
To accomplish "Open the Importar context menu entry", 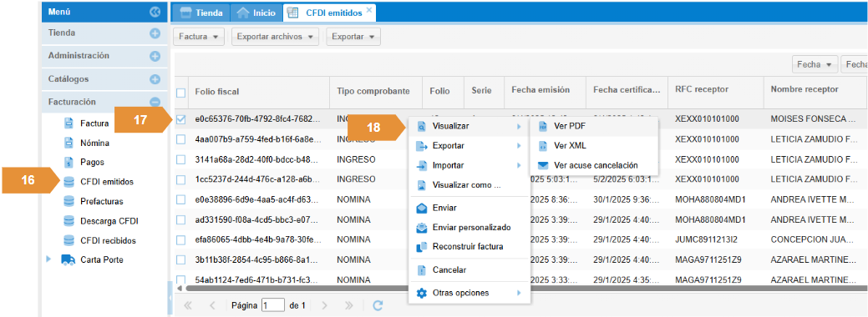I will (470, 165).
